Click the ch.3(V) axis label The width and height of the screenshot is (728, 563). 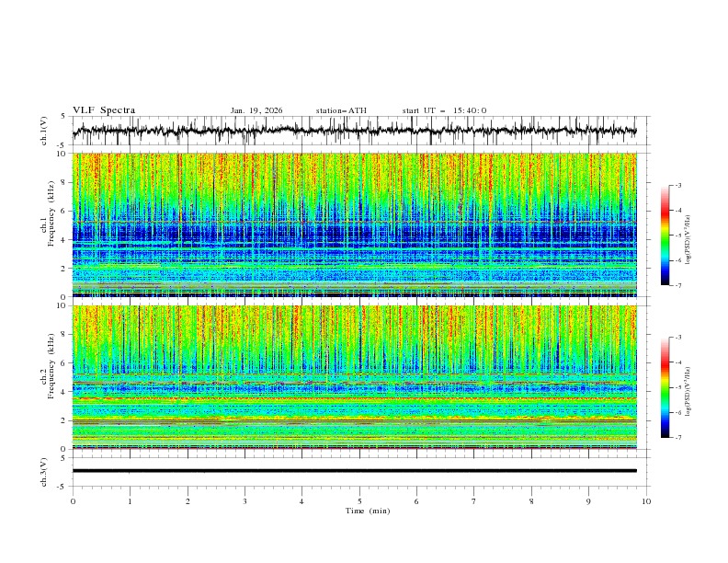43,472
